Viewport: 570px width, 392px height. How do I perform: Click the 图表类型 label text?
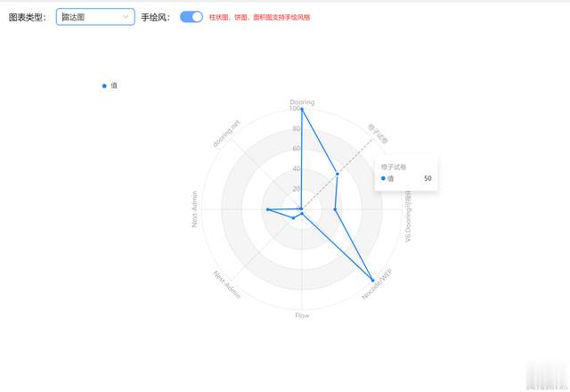[x=28, y=17]
